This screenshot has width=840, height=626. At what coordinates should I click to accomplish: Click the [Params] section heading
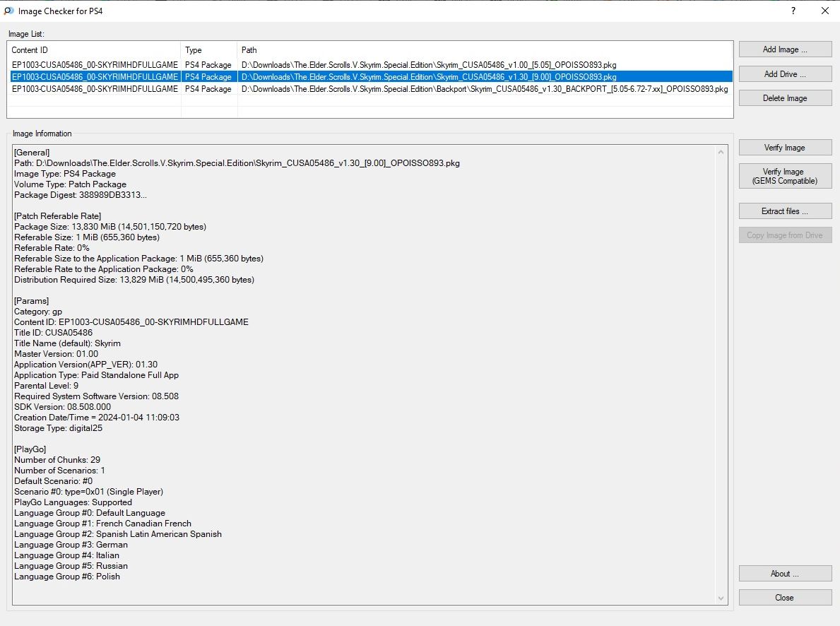32,301
